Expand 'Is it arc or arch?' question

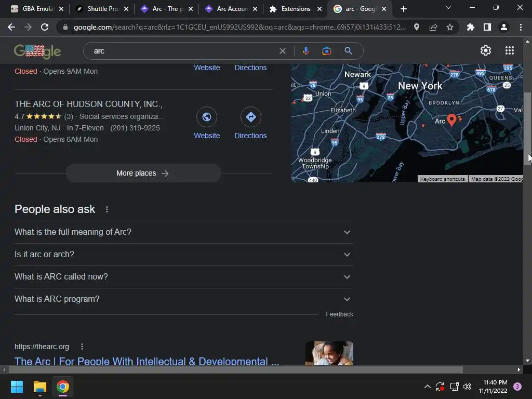coord(183,255)
